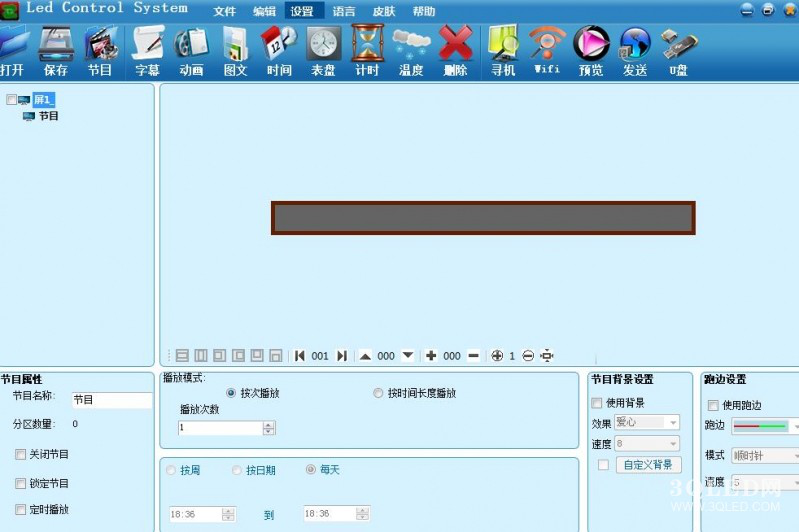The height and width of the screenshot is (532, 799).
Task: Select the gray LED screen preview area
Action: [483, 218]
